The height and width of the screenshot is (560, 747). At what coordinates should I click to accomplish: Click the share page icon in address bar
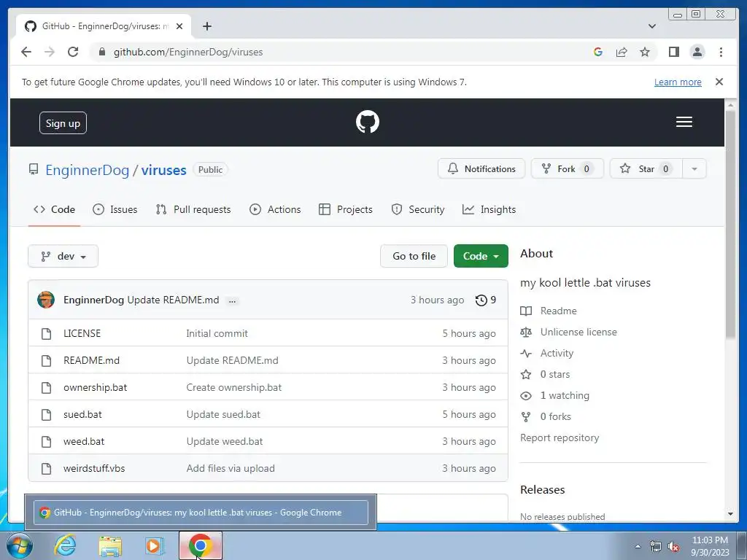click(622, 52)
